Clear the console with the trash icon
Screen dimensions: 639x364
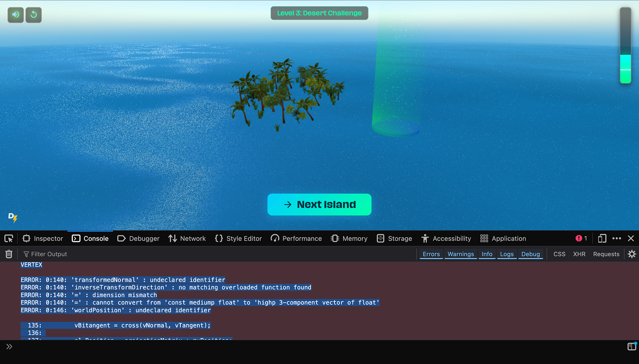pyautogui.click(x=9, y=254)
